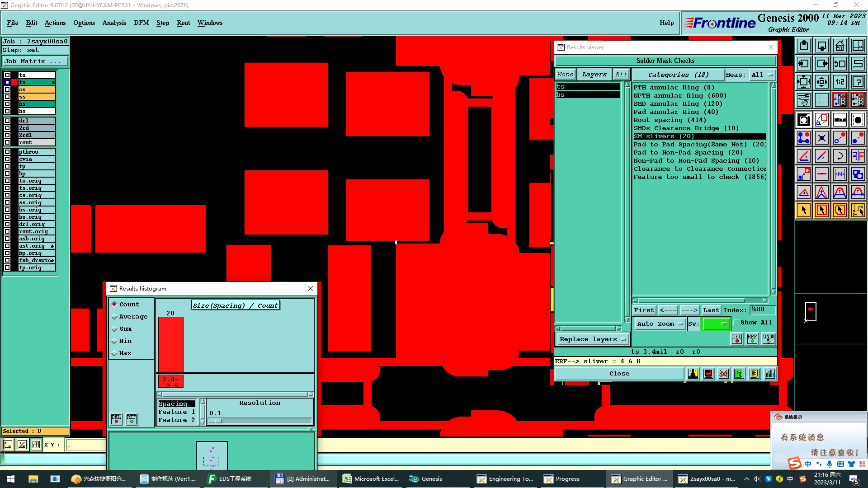Toggle visibility box of cs layer

(7, 89)
